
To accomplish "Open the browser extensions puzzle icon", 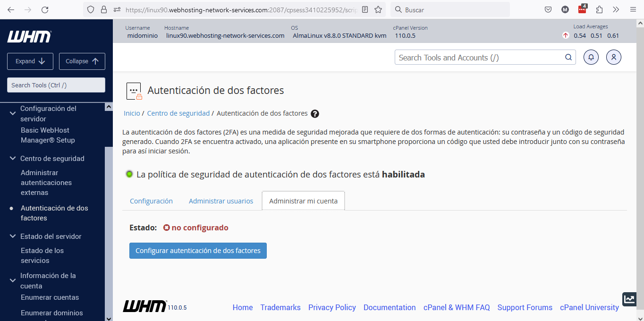I will 599,9.
